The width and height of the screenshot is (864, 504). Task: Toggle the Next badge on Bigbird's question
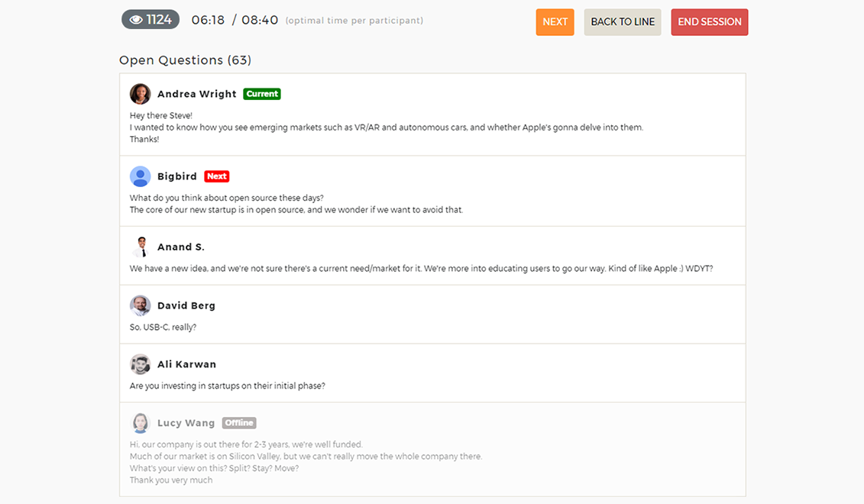pyautogui.click(x=216, y=176)
